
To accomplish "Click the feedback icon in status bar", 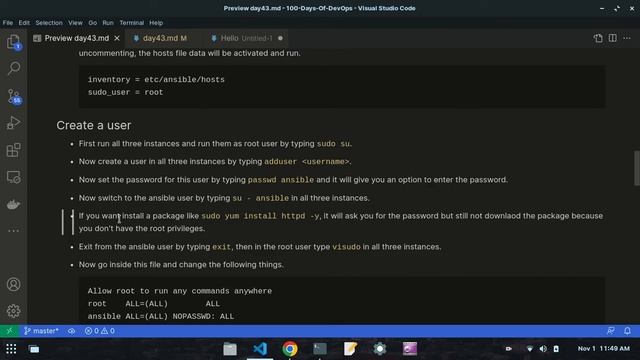I will [x=611, y=331].
